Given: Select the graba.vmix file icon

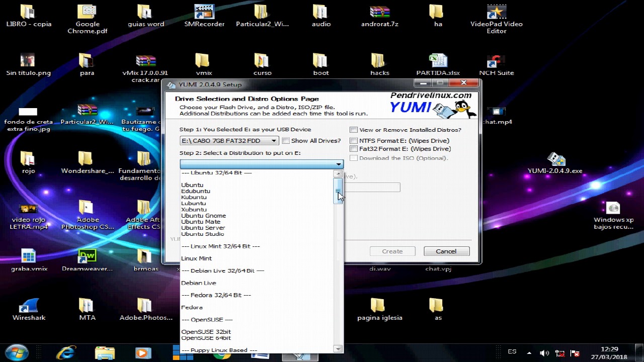Looking at the screenshot, I should [x=29, y=260].
